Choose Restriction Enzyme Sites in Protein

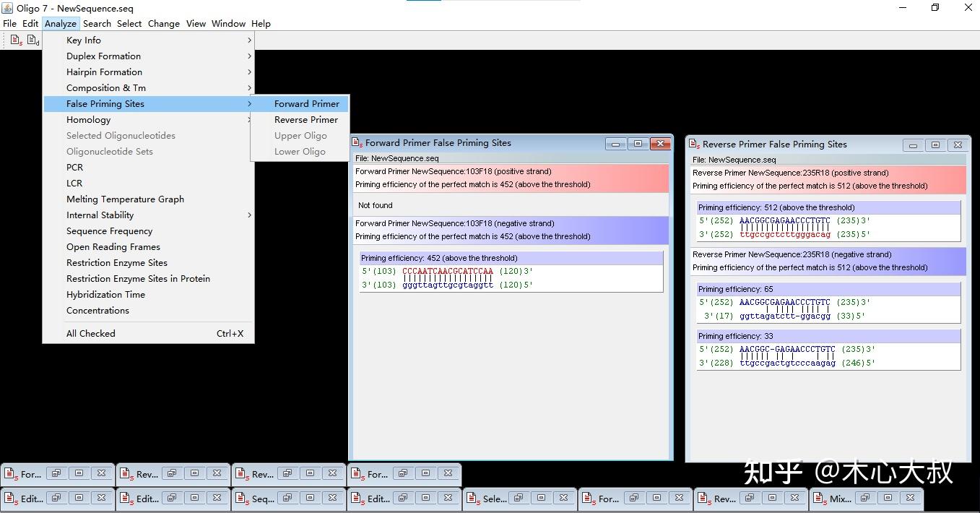tap(148, 279)
